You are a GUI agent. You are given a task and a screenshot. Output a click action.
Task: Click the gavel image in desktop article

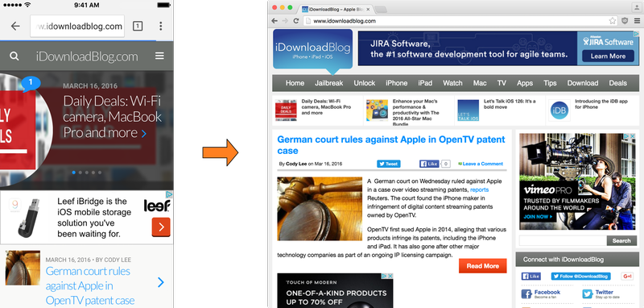coord(320,209)
